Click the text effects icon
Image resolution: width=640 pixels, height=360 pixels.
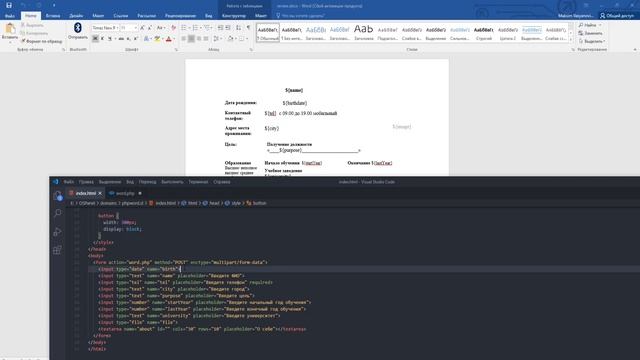tap(146, 38)
